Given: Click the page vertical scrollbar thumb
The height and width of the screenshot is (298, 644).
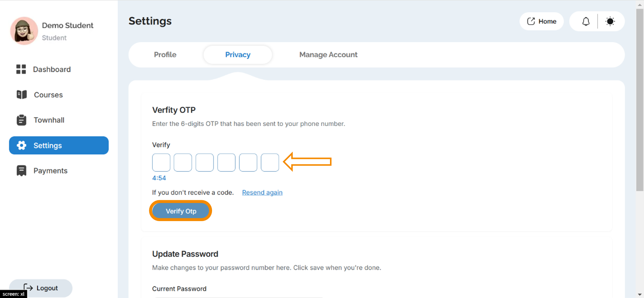Looking at the screenshot, I should click(x=640, y=100).
